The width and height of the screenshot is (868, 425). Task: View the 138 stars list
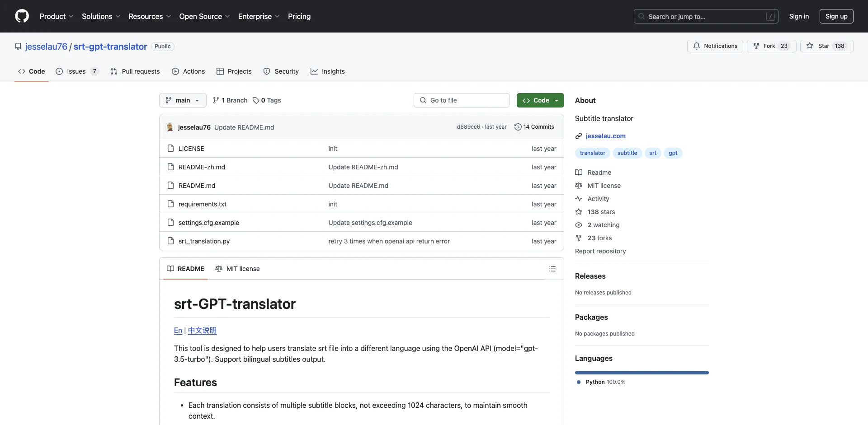[595, 212]
